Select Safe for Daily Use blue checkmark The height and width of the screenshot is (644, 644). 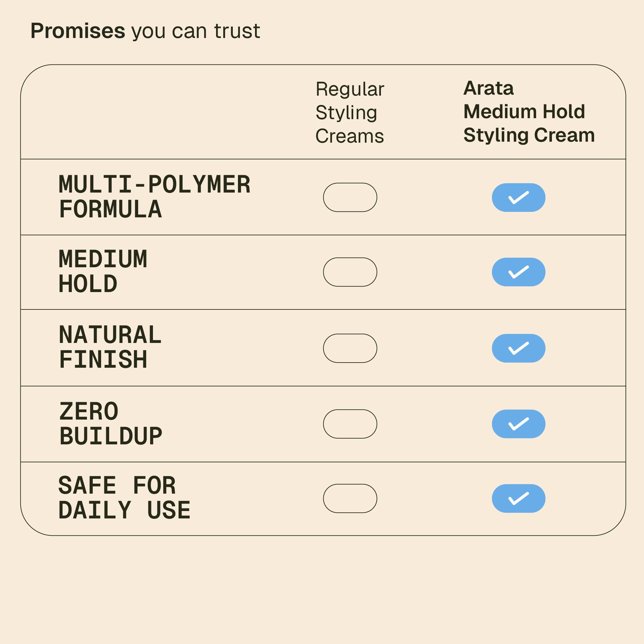(x=518, y=498)
